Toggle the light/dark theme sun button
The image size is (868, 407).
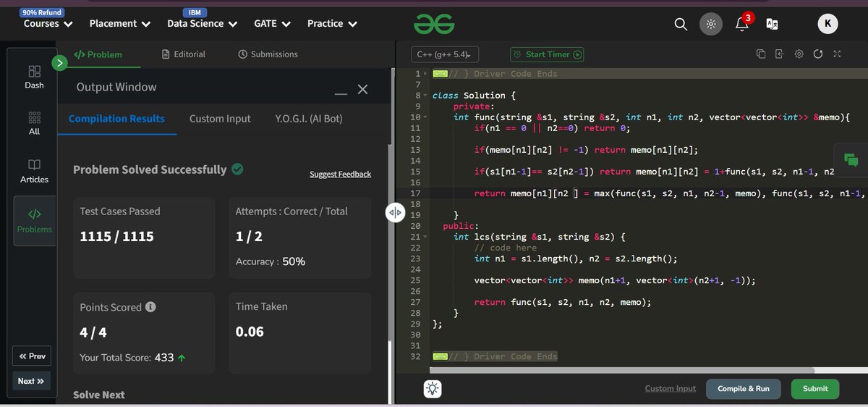[710, 24]
